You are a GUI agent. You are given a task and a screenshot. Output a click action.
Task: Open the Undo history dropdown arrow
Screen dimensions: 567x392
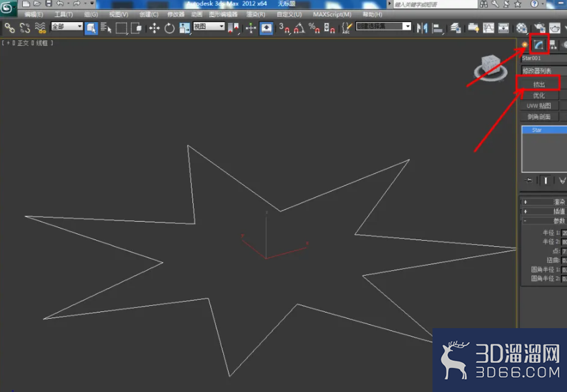68,4
